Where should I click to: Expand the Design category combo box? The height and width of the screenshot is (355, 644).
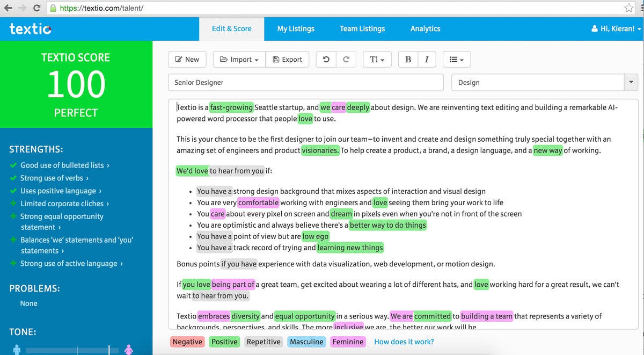pyautogui.click(x=631, y=83)
